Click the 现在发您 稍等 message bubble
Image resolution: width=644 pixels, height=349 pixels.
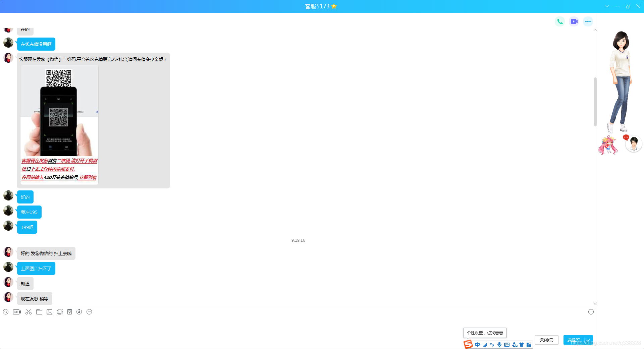(35, 299)
